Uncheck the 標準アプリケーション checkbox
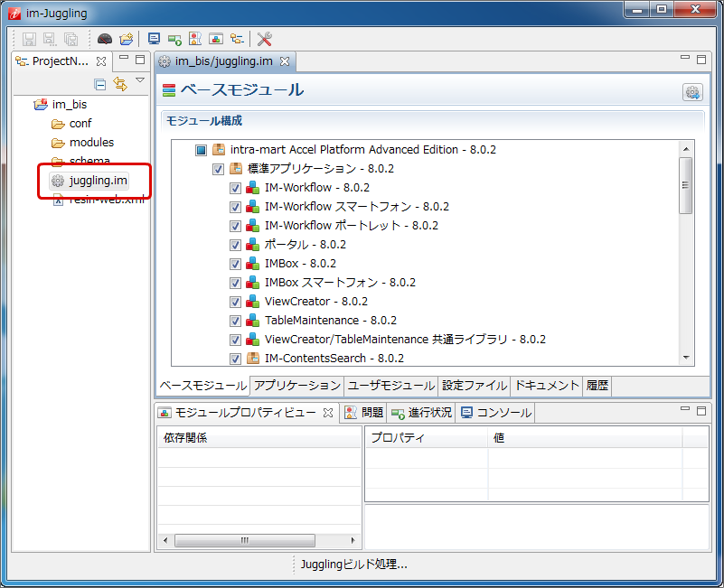Viewport: 724px width, 588px height. point(218,170)
